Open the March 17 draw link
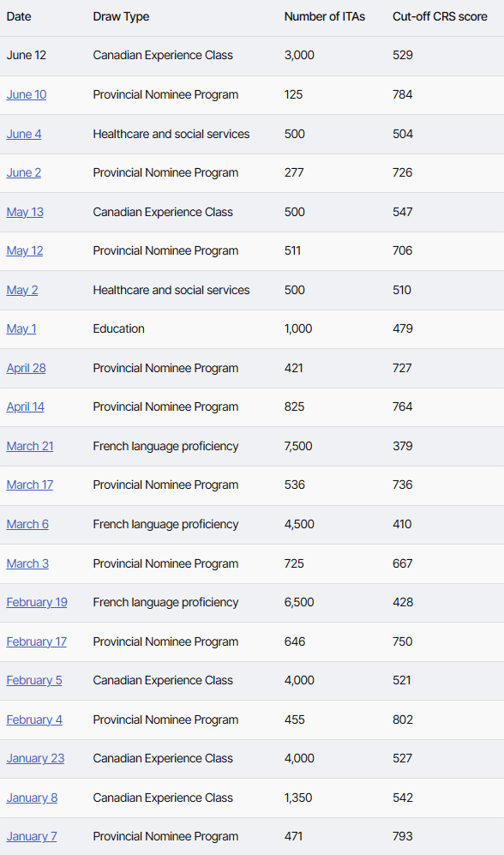Screen dimensions: 504x855 coord(30,485)
